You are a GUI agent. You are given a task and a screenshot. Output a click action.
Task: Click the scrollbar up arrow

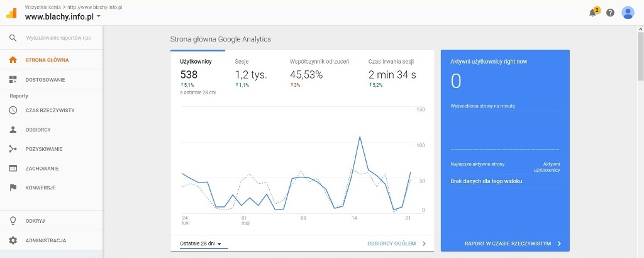pyautogui.click(x=640, y=29)
